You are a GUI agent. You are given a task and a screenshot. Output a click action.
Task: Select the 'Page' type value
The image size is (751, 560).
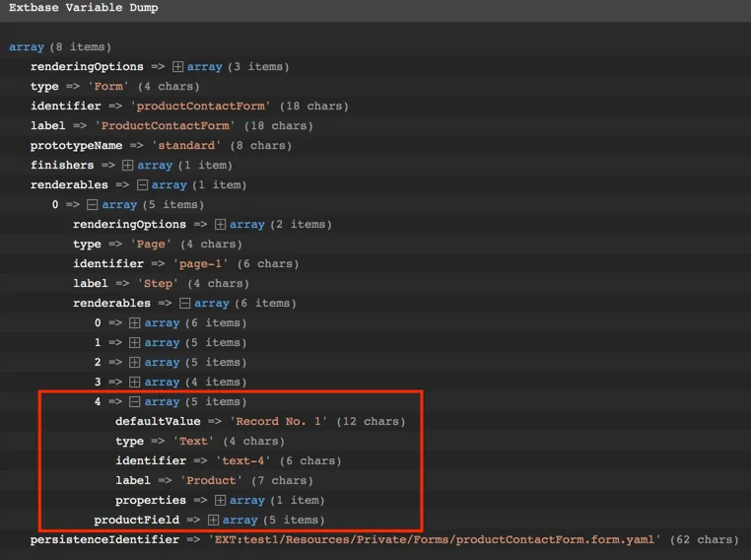click(151, 244)
